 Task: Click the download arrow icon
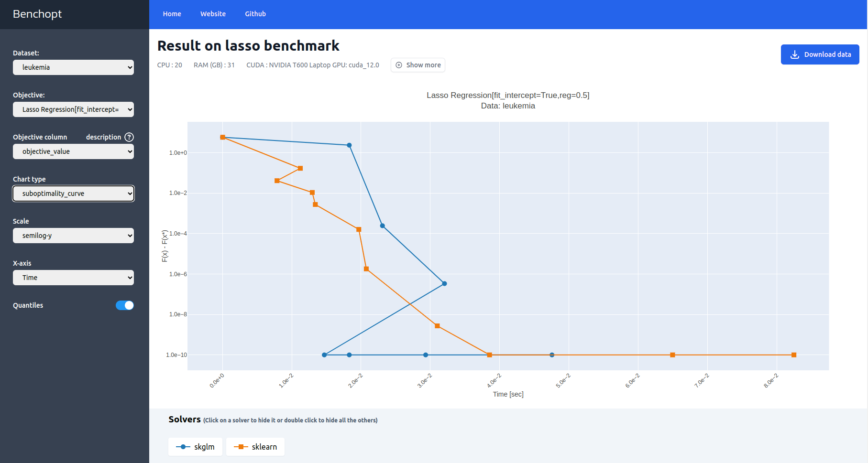(x=794, y=54)
